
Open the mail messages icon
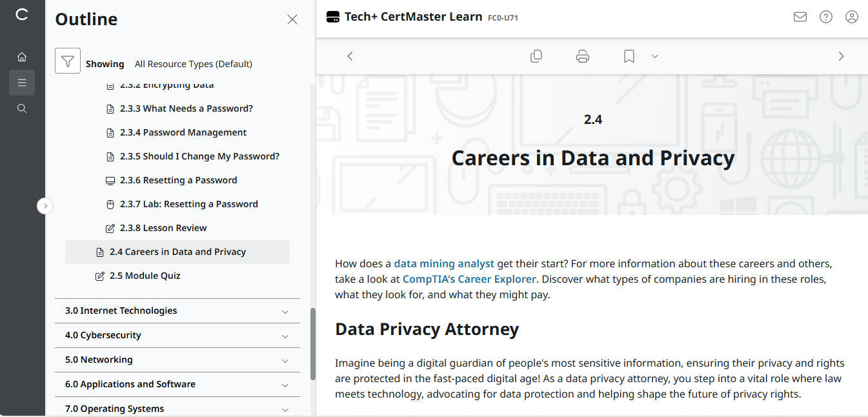point(800,17)
